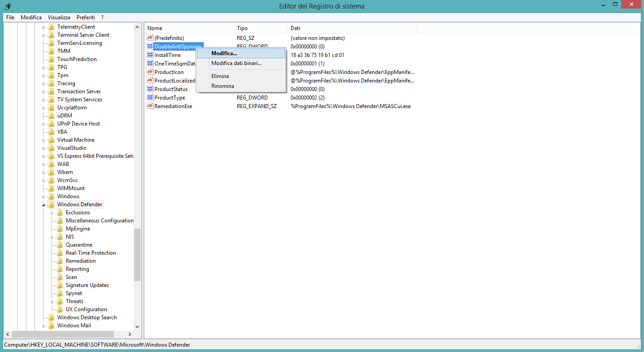Select Rinomina in the context menu
644x352 pixels.
point(241,86)
